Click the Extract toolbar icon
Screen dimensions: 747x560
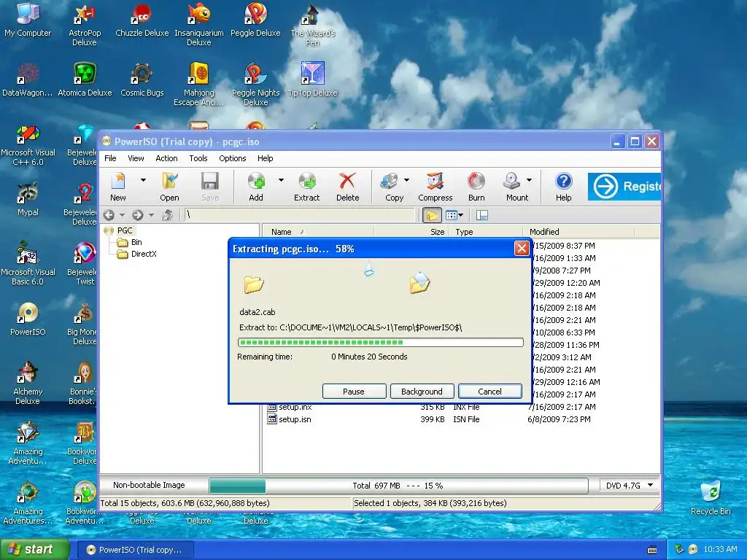click(307, 187)
